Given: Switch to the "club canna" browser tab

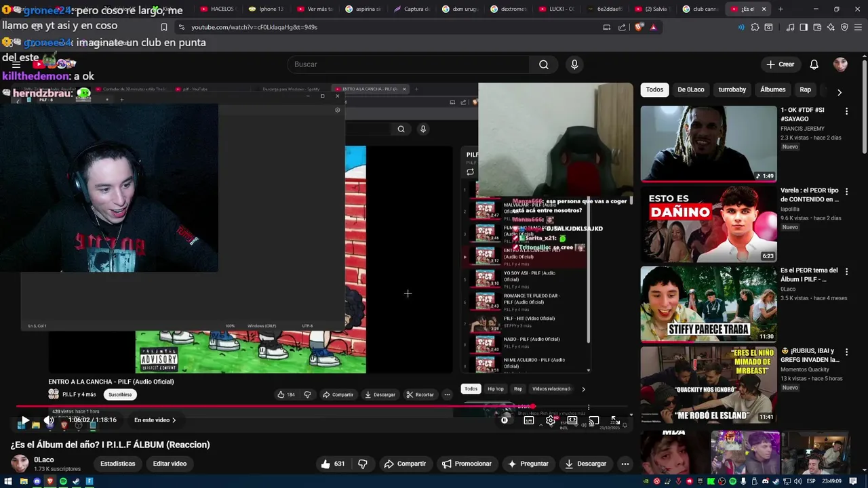Looking at the screenshot, I should [700, 9].
